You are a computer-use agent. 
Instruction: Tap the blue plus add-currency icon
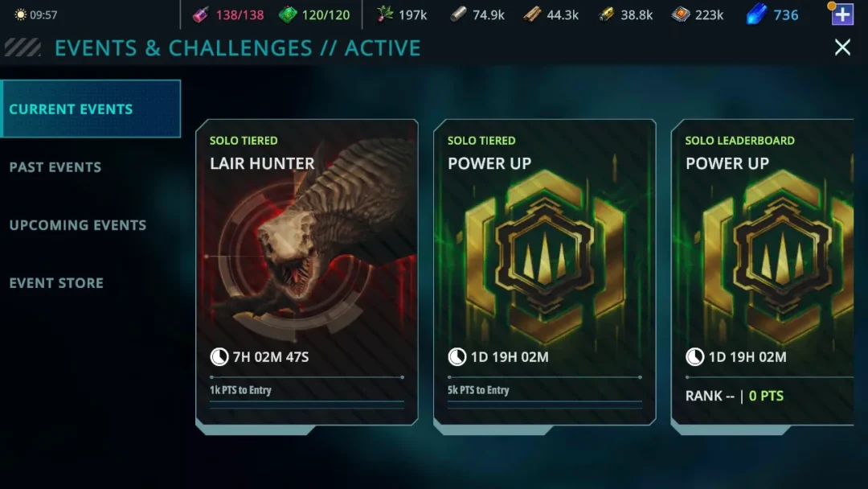pos(842,14)
